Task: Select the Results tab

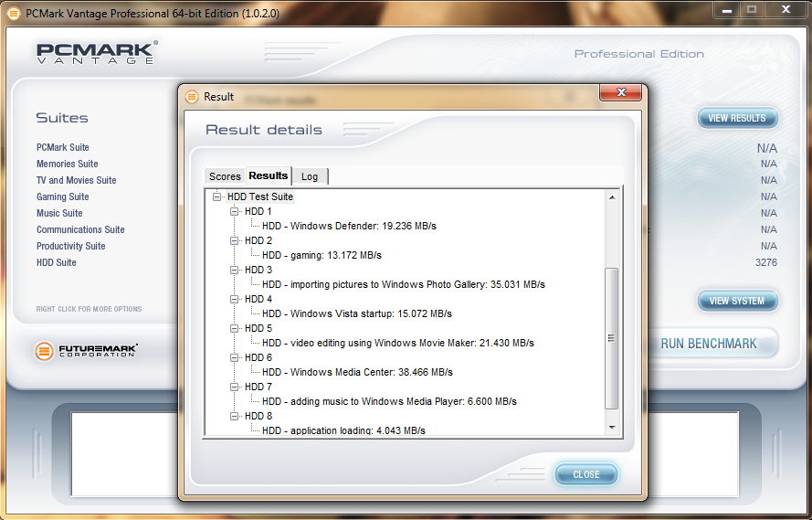Action: pos(269,175)
